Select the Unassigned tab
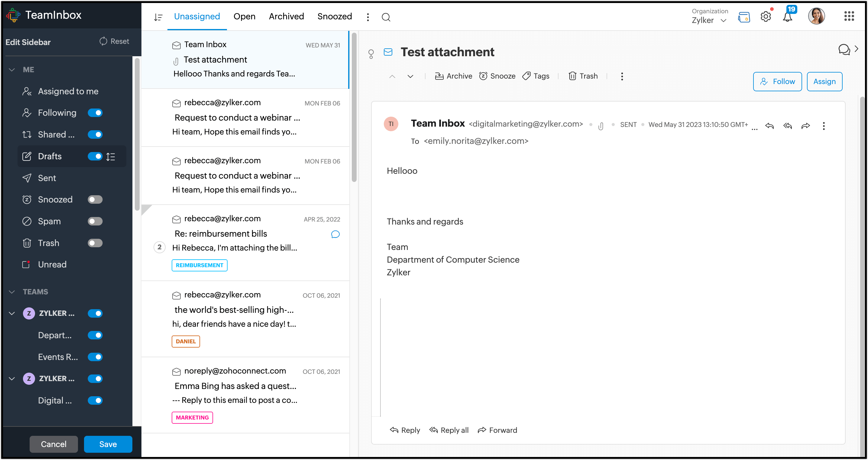868x460 pixels. point(197,16)
